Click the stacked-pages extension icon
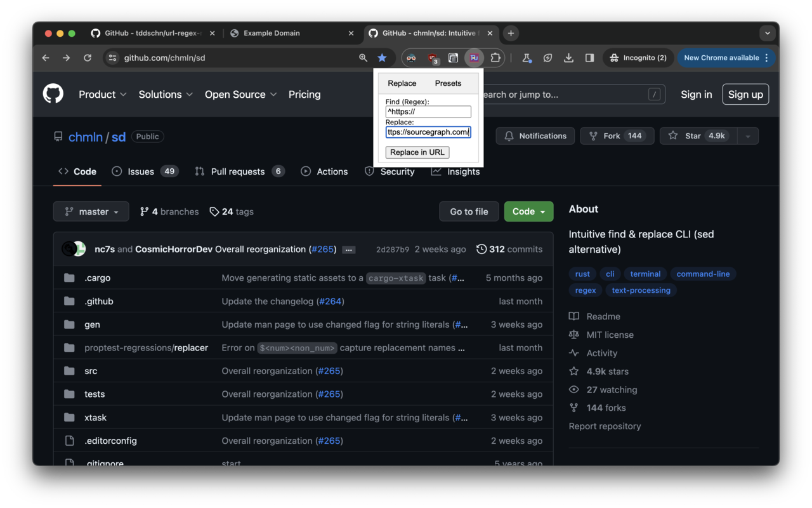 pos(453,58)
